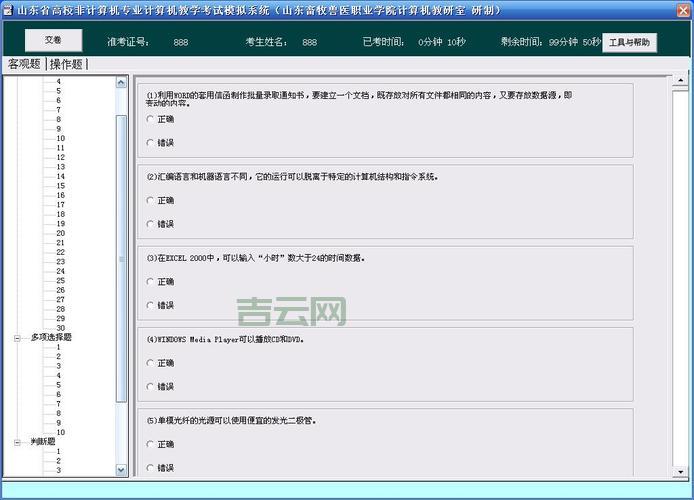Collapse the 多项选择题 tree node
Viewport: 694px width, 500px height.
(x=17, y=338)
